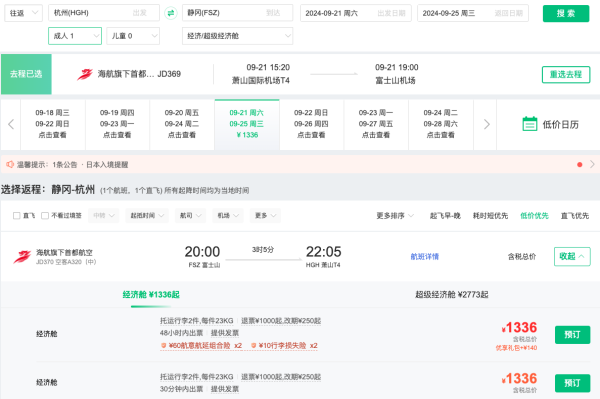Click the ¥60 flight delay insurance shield icon
Viewport: 600px width, 399px height.
[163, 345]
